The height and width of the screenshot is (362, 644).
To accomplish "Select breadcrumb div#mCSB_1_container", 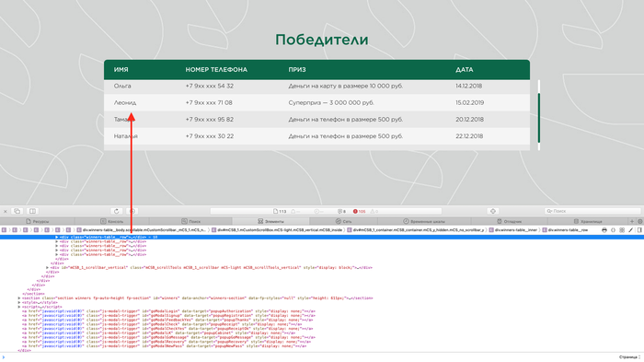I will coord(416,230).
